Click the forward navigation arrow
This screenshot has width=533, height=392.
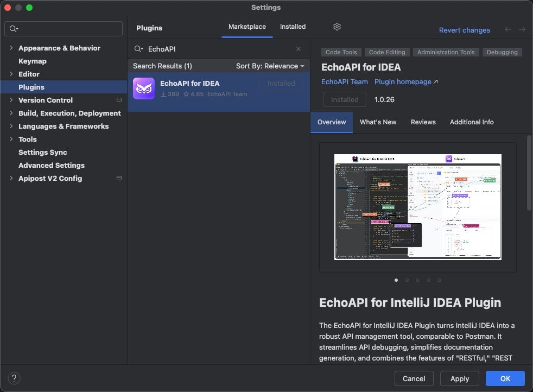pos(522,30)
